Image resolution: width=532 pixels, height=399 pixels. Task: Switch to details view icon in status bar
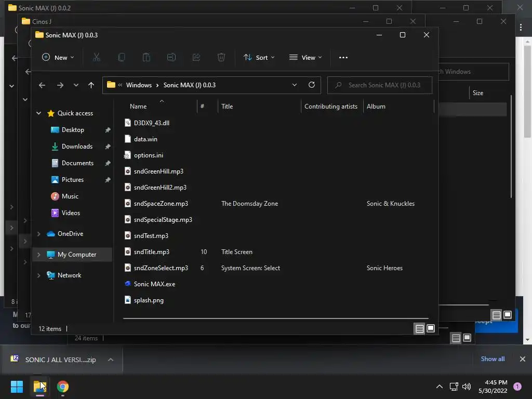point(420,328)
